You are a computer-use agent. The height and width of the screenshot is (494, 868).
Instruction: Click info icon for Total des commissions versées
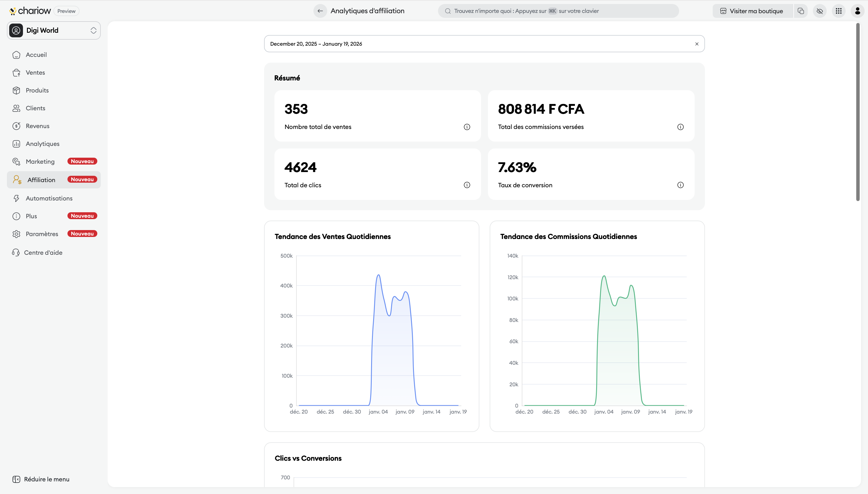pos(680,127)
